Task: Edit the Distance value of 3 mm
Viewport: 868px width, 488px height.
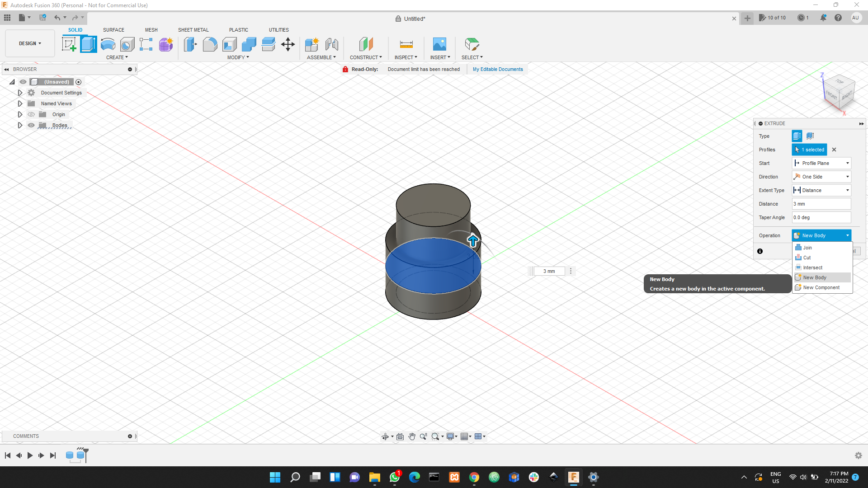Action: click(821, 204)
